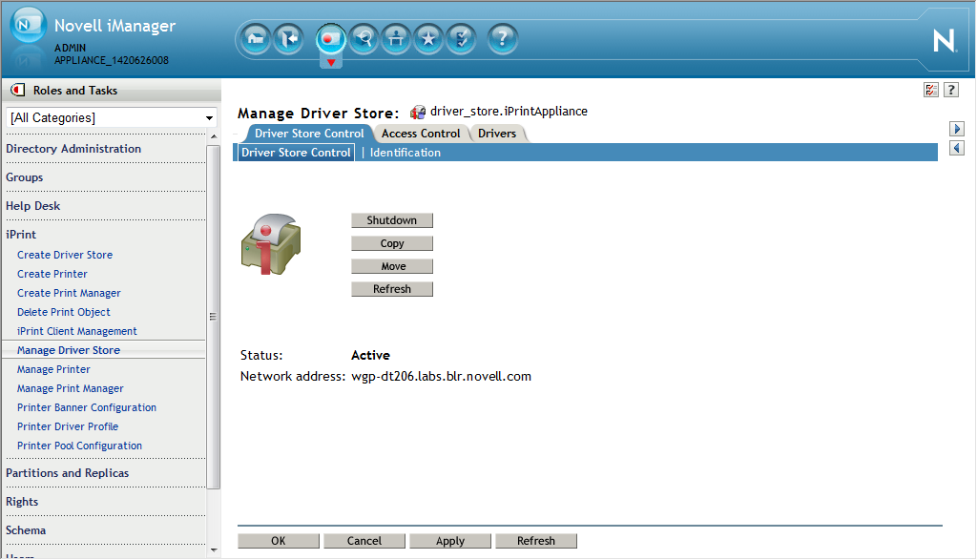This screenshot has height=560, width=977.
Task: Click the Shutdown button
Action: click(392, 220)
